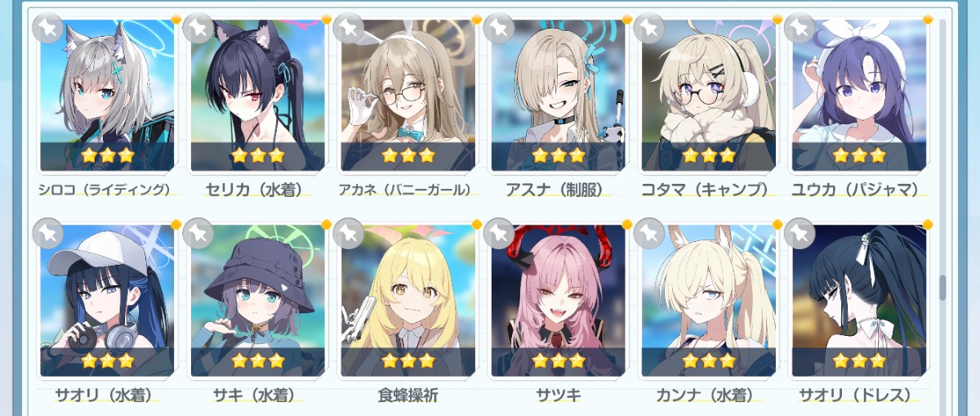Select 食蜂操祈 blonde character portrait
Viewport: 980px width, 416px height.
tap(408, 301)
